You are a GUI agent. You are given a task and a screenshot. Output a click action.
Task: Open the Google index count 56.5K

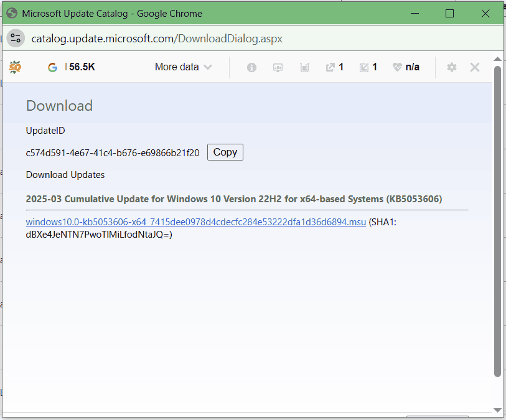tap(82, 67)
